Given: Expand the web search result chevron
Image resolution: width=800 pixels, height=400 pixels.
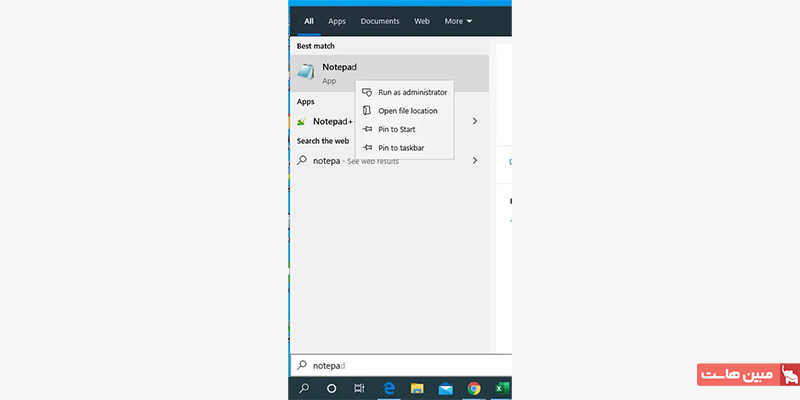Looking at the screenshot, I should tap(475, 160).
